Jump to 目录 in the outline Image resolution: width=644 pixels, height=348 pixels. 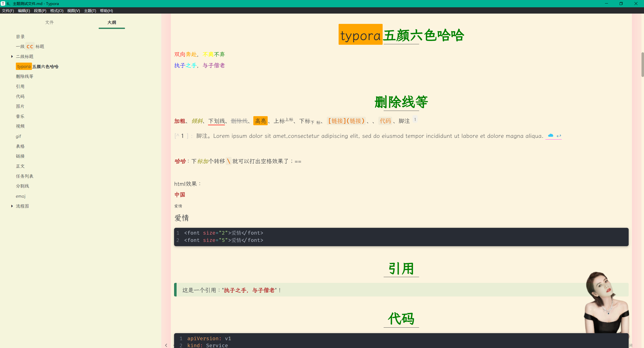20,37
